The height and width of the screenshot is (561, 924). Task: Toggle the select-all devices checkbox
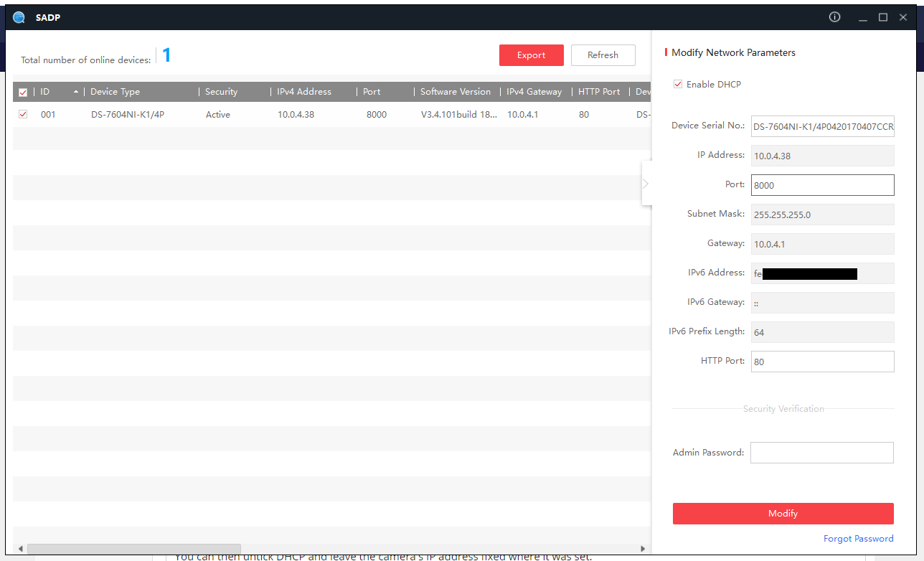click(x=23, y=93)
